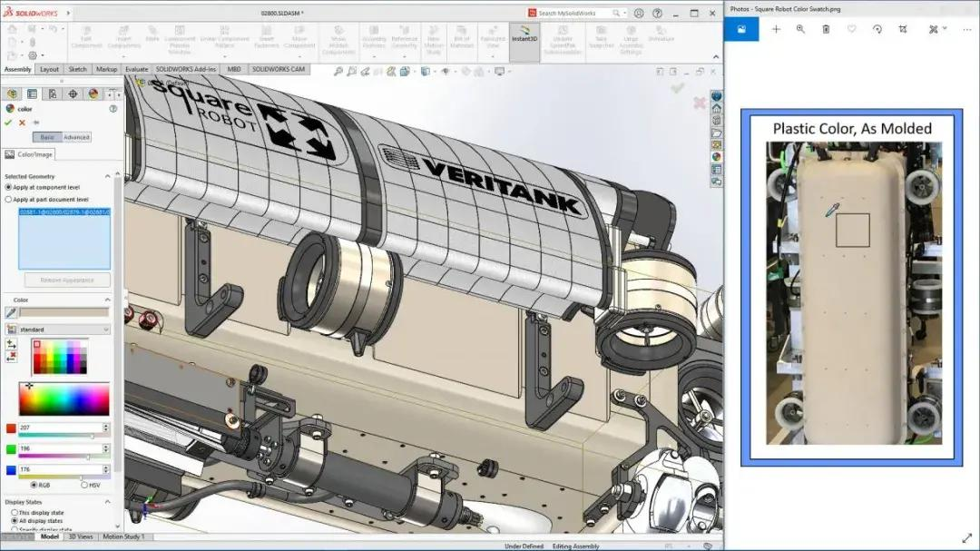Select Apply at part document level
This screenshot has width=980, height=551.
[10, 198]
